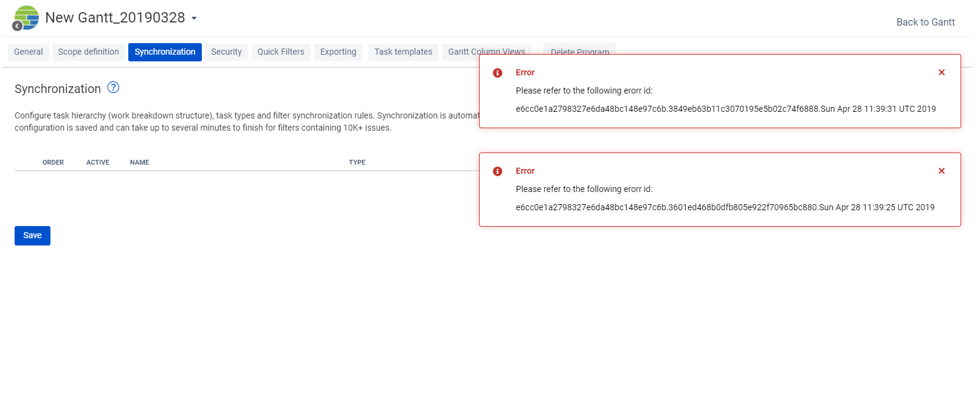Image resolution: width=980 pixels, height=415 pixels.
Task: Open the Scope definition tab
Action: [x=89, y=52]
